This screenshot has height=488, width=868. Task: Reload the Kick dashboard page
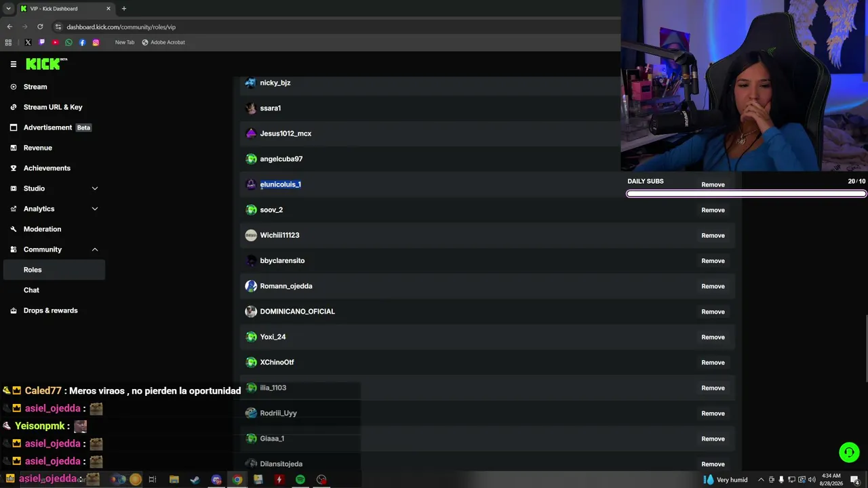[40, 27]
